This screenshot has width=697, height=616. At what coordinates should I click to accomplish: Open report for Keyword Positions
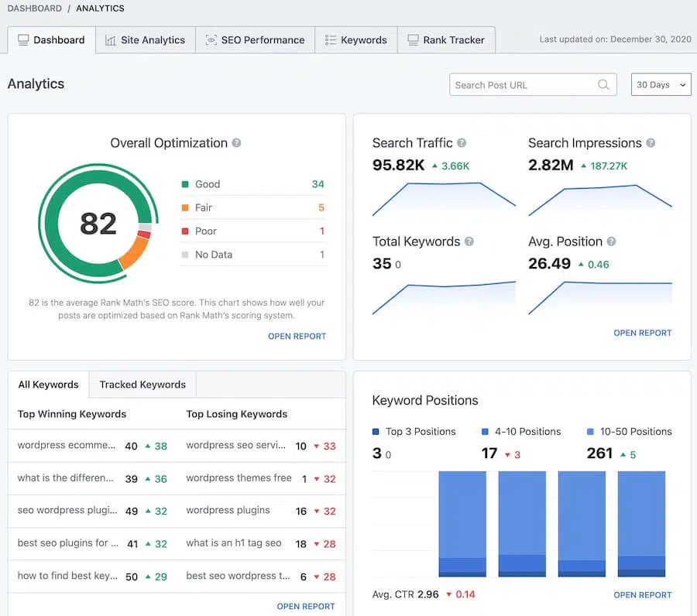(642, 594)
